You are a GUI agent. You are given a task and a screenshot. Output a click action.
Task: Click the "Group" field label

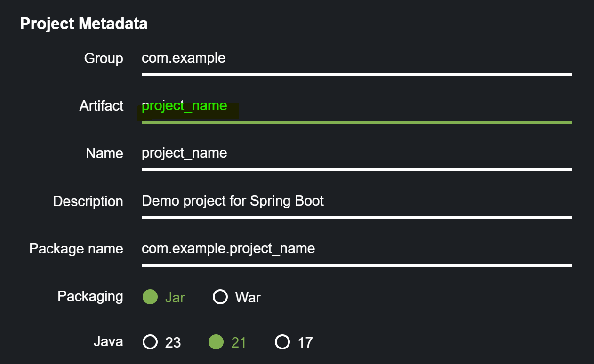tap(104, 58)
